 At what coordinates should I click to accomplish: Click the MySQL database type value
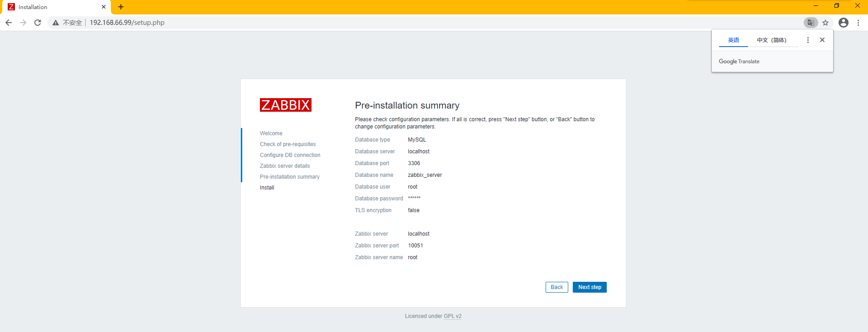click(x=417, y=140)
